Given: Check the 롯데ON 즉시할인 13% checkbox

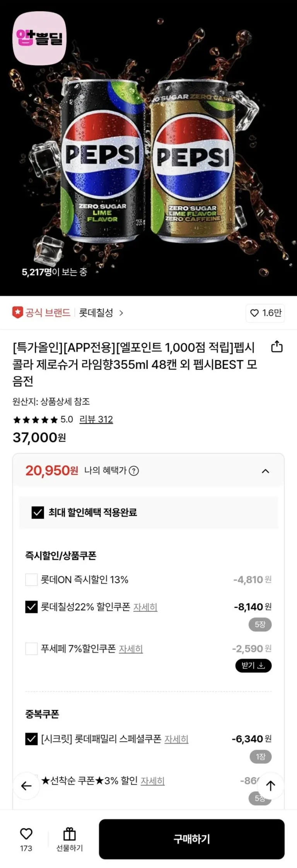Looking at the screenshot, I should pyautogui.click(x=31, y=580).
